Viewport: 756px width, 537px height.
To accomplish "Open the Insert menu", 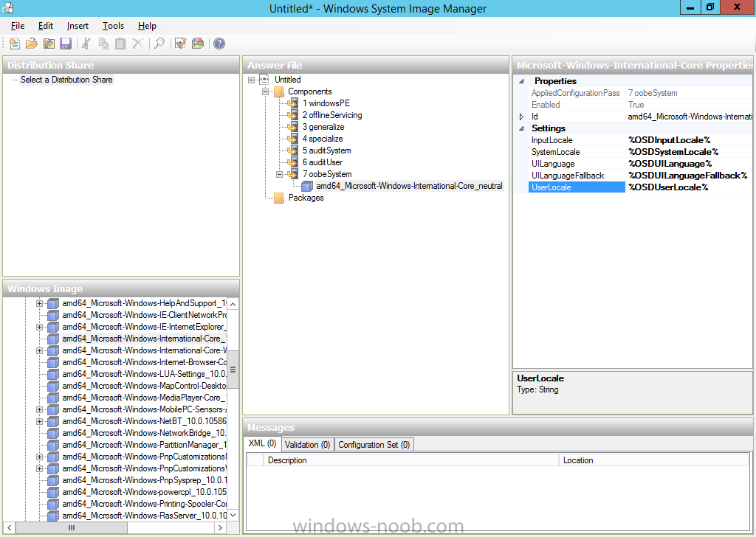I will click(78, 26).
